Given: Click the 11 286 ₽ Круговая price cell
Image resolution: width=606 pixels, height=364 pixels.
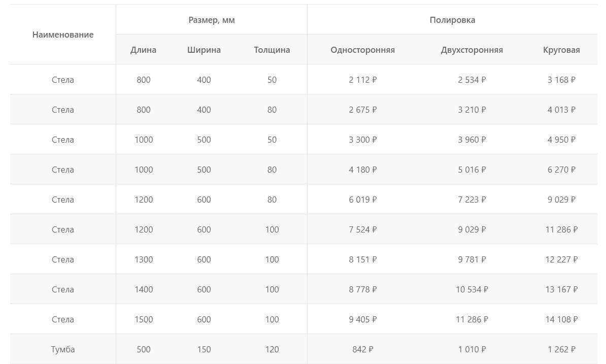Looking at the screenshot, I should pos(561,229).
